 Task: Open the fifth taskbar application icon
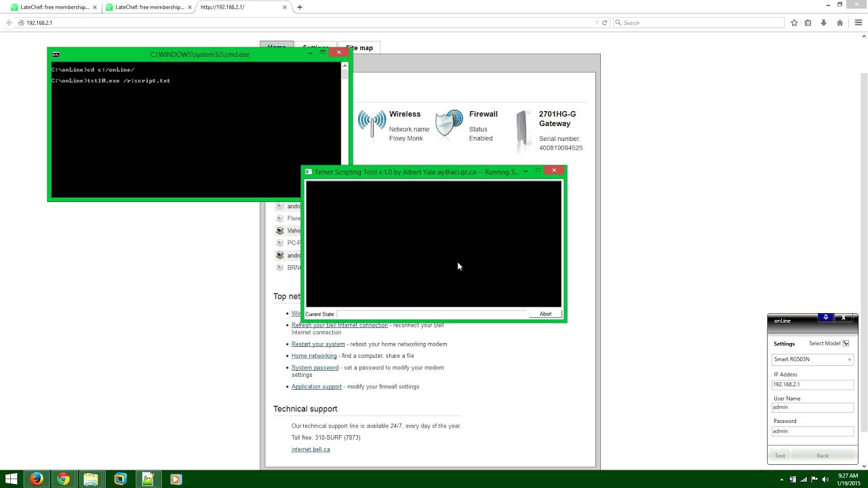[x=148, y=479]
